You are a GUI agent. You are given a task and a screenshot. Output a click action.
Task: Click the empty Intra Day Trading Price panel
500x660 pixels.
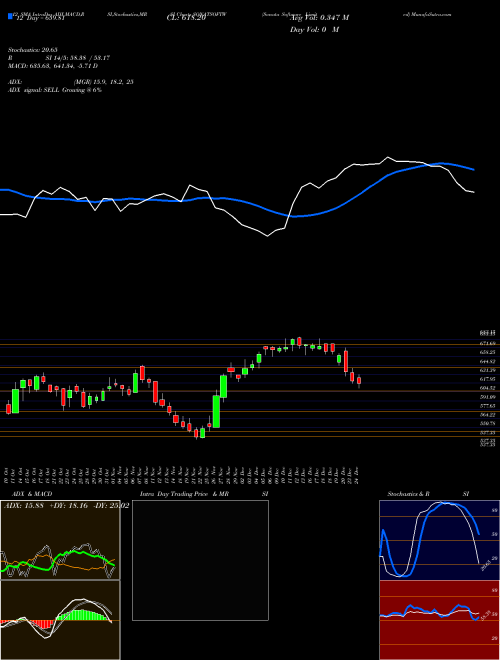[200, 560]
